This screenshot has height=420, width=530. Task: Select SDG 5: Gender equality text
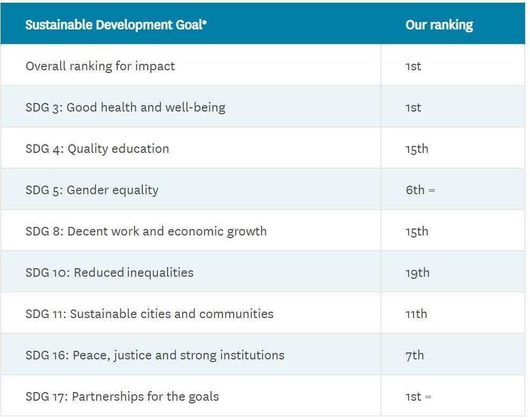pos(92,190)
